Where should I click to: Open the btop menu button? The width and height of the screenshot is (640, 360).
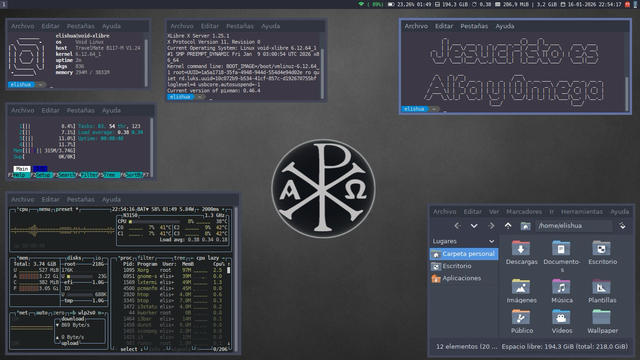(x=44, y=209)
